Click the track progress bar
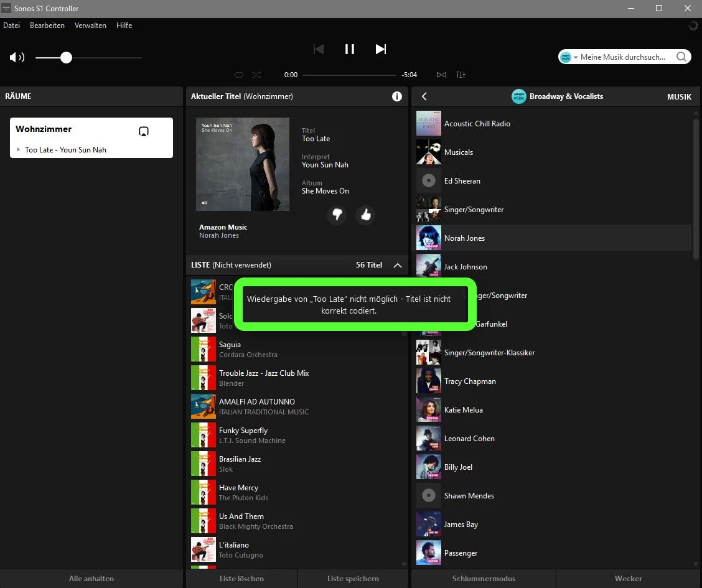This screenshot has height=588, width=702. coord(349,75)
